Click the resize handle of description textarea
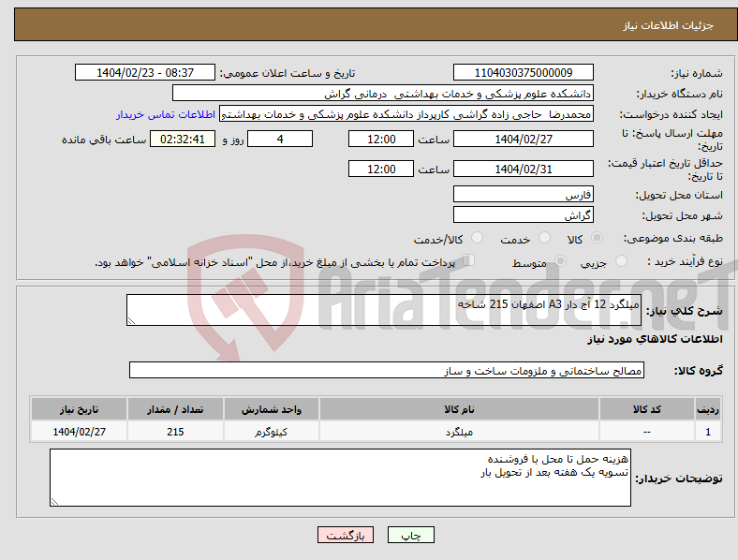The width and height of the screenshot is (738, 560). (131, 321)
